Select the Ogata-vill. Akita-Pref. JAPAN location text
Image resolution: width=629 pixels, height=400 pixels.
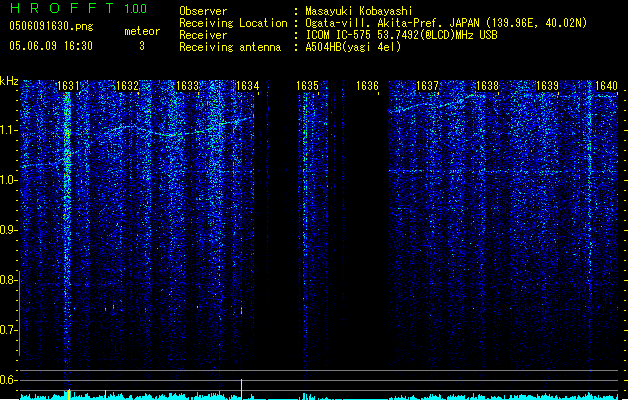point(446,23)
